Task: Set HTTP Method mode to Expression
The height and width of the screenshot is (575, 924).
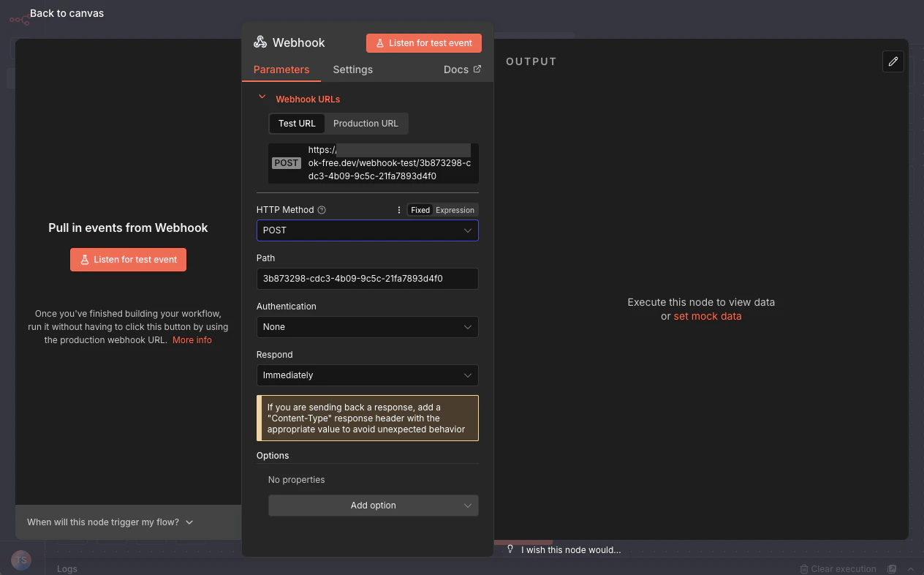Action: click(455, 210)
